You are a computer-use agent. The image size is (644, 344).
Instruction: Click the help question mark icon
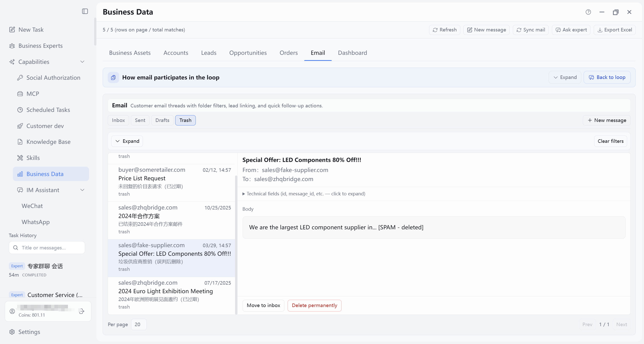(x=588, y=12)
